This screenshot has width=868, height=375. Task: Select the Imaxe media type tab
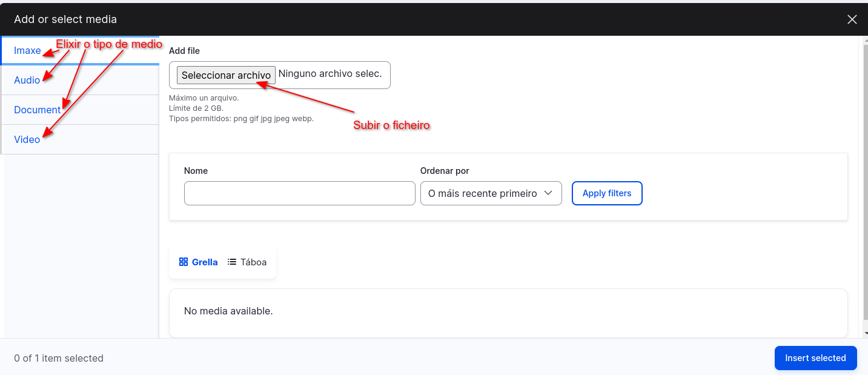pos(27,51)
